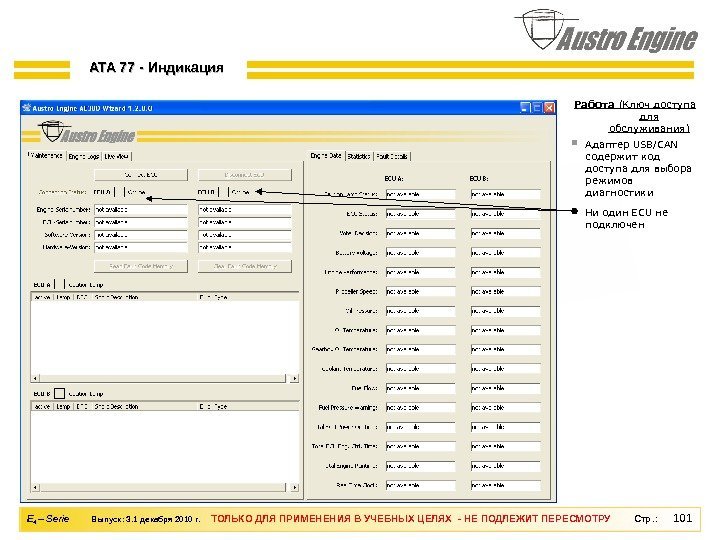Click left scroll arrow of ECU B fault table
Screen dimensions: 720x540
click(x=36, y=488)
